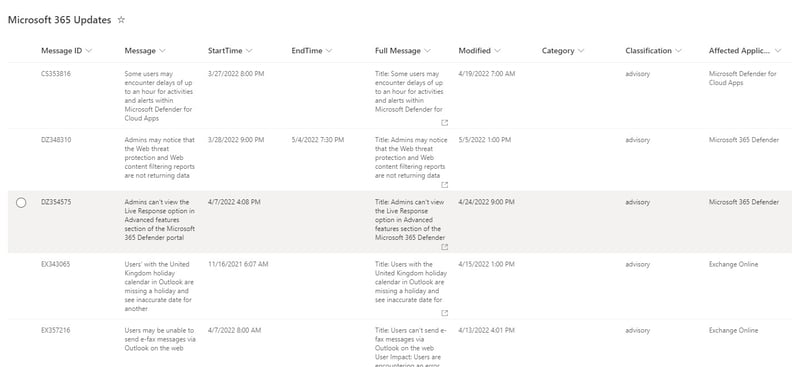The height and width of the screenshot is (367, 792).
Task: Open full message popout for EX343065 row
Action: click(444, 313)
